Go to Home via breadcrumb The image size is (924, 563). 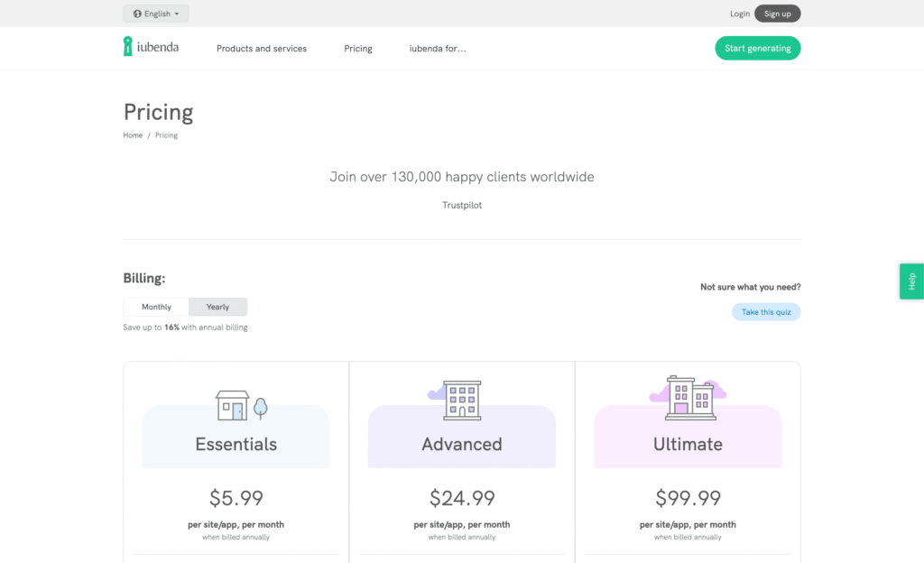click(x=133, y=135)
